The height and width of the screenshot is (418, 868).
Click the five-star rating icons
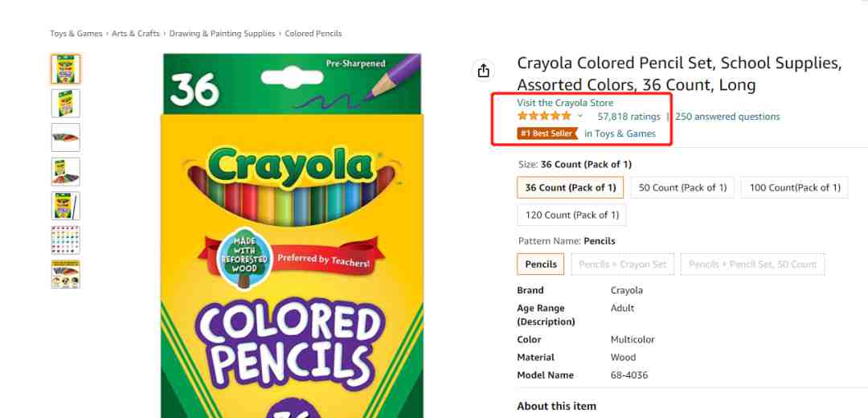coord(544,117)
